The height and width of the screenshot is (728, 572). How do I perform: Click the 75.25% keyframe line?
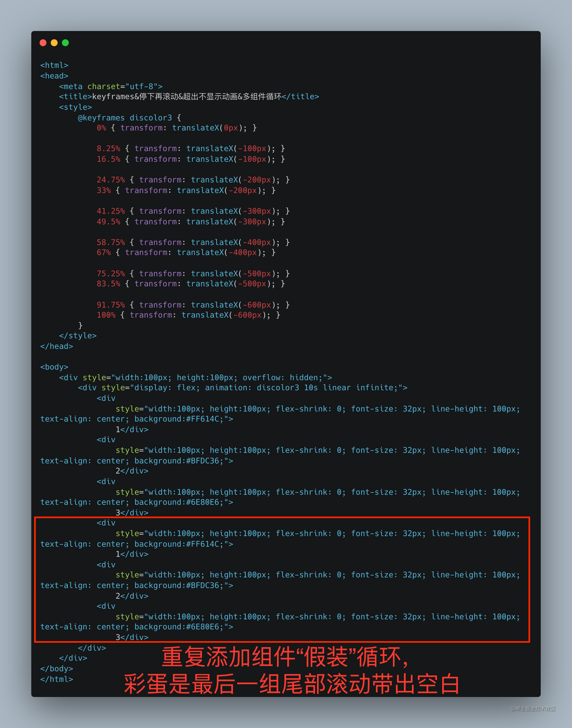point(193,274)
